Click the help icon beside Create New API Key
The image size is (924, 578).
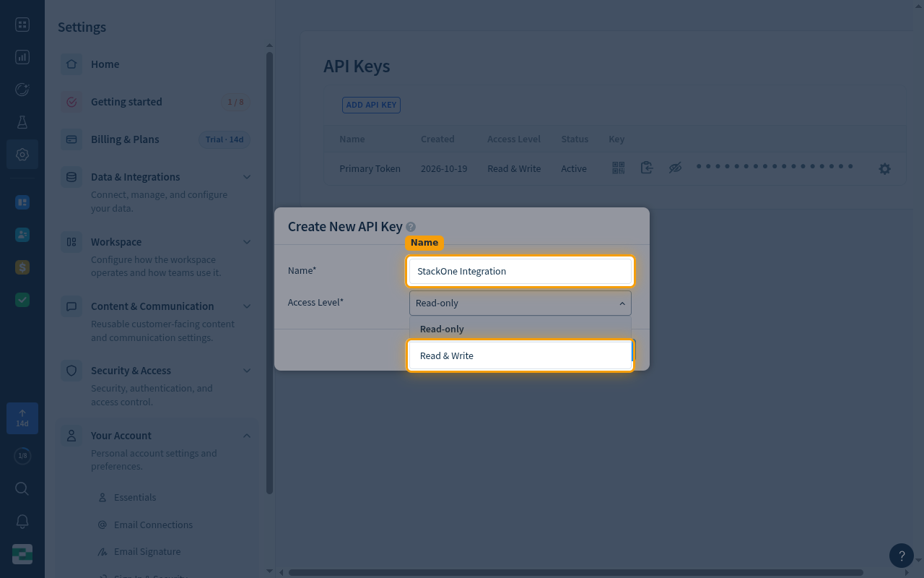[411, 227]
